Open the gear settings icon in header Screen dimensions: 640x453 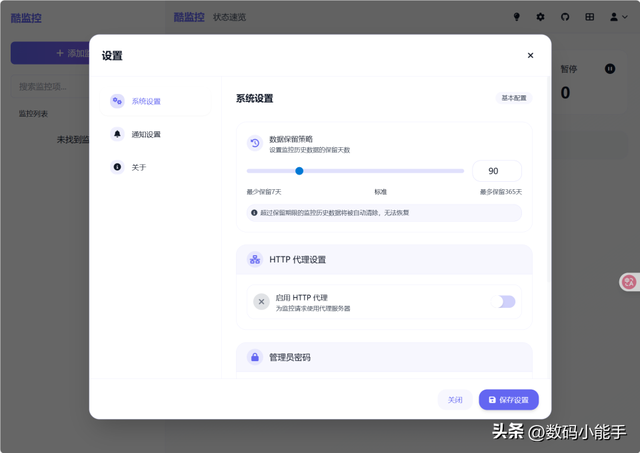[540, 17]
